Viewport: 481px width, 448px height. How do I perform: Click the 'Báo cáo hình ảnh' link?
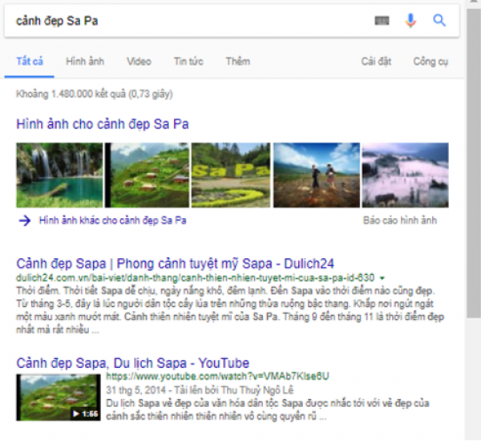click(x=400, y=220)
